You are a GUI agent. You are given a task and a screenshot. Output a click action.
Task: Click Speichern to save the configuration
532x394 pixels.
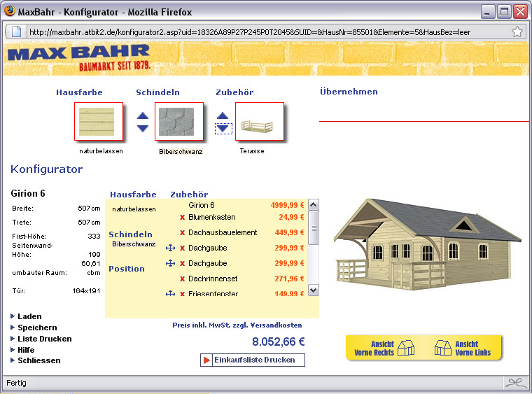pyautogui.click(x=37, y=328)
